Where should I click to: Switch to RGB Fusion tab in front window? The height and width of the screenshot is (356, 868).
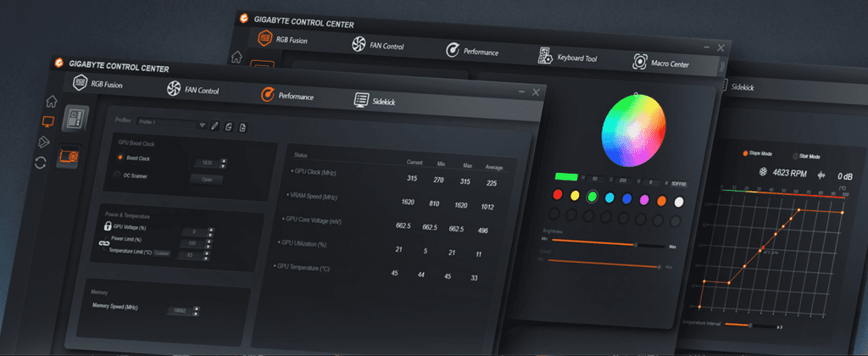coord(98,84)
